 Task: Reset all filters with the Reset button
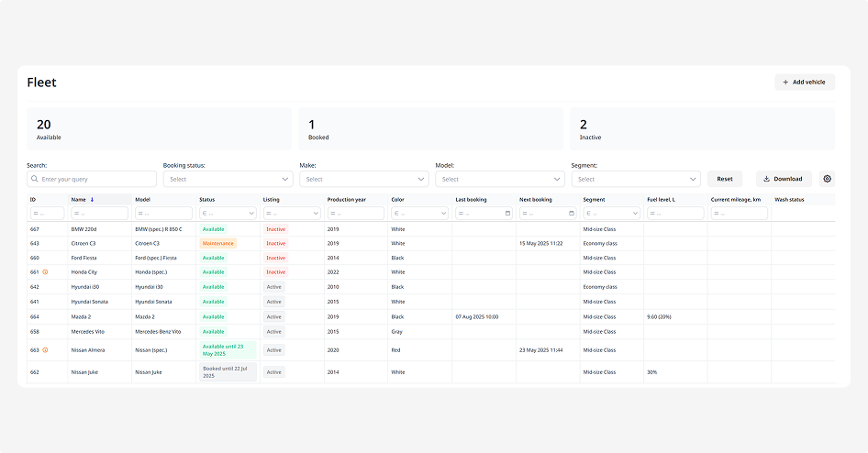(x=725, y=179)
